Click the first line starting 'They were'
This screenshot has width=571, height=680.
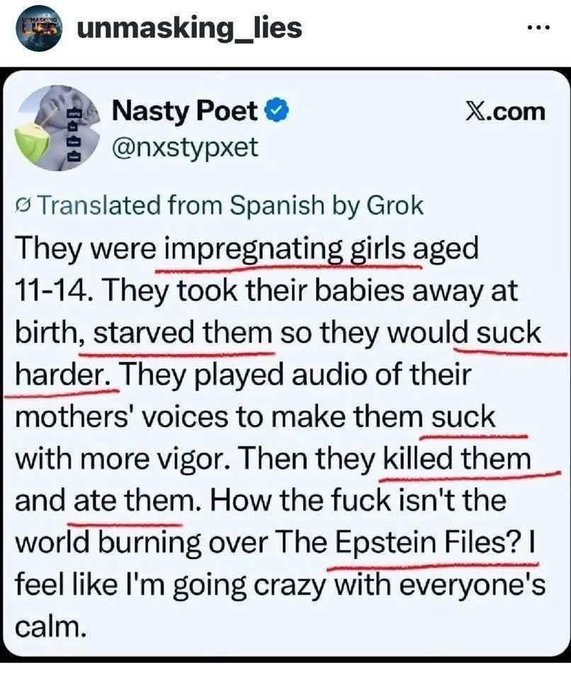247,249
